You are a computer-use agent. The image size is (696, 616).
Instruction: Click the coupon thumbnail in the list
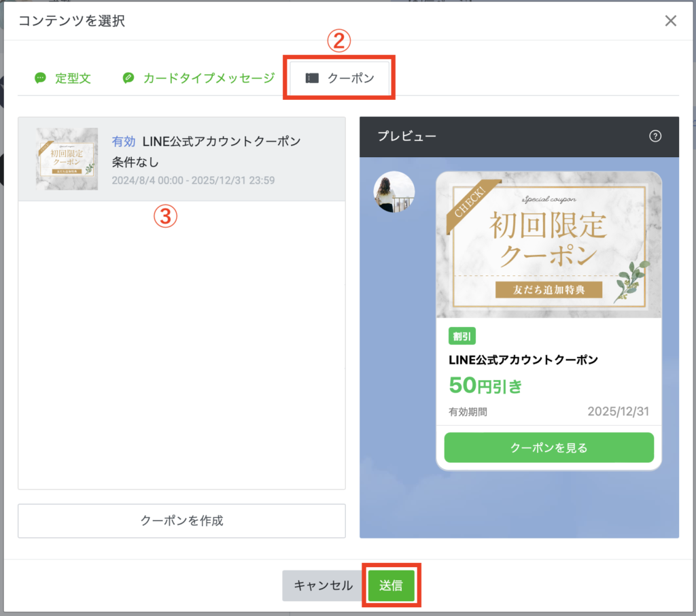coord(67,158)
